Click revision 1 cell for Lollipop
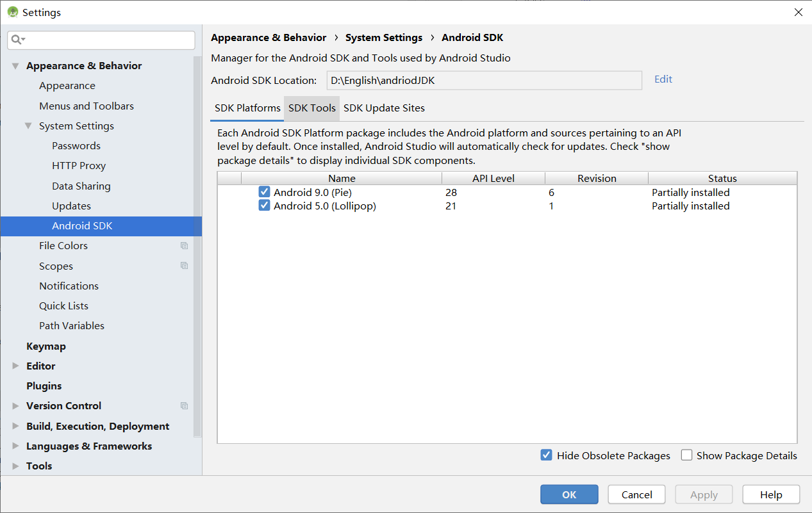 tap(551, 206)
